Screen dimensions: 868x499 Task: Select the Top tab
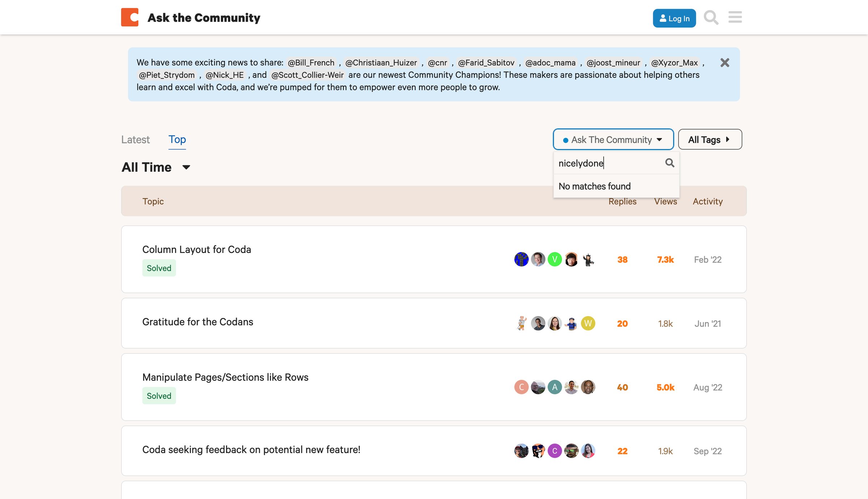click(177, 140)
